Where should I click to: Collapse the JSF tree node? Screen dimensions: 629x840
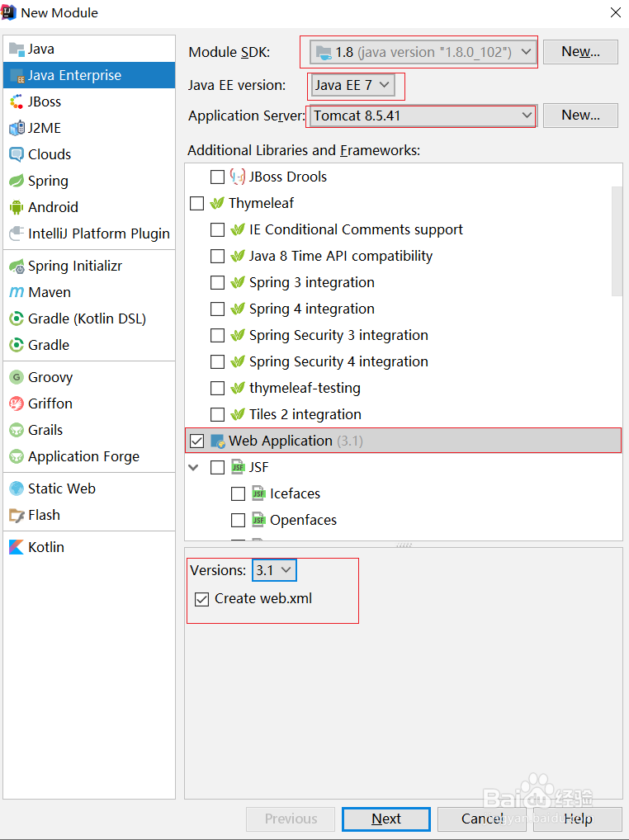click(x=194, y=467)
